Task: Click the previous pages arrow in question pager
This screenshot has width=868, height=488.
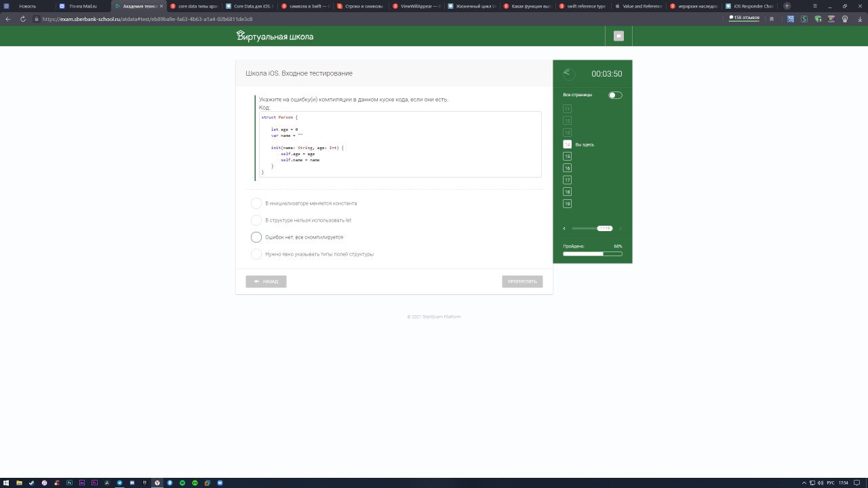Action: pyautogui.click(x=564, y=228)
